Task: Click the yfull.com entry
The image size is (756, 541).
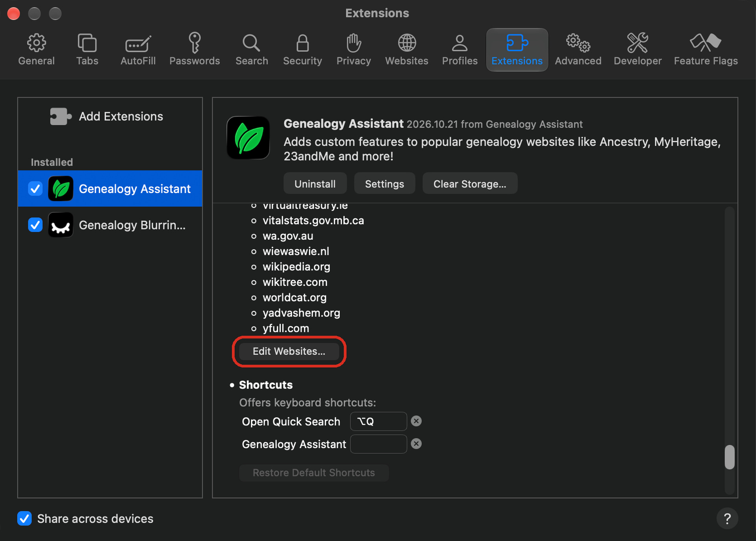Action: coord(286,328)
